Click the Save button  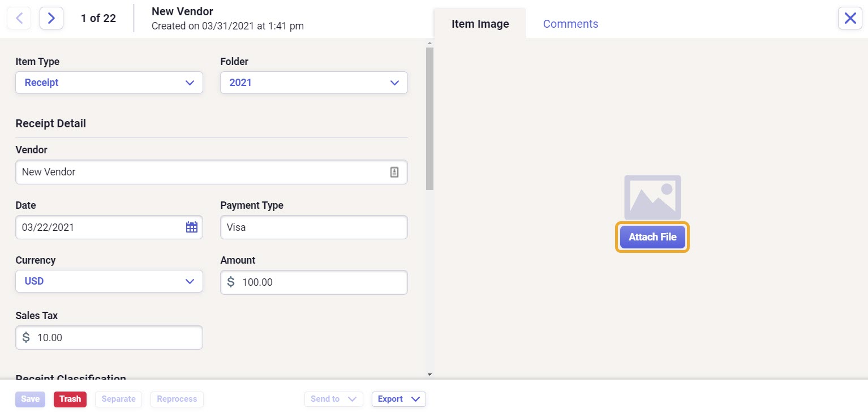29,399
